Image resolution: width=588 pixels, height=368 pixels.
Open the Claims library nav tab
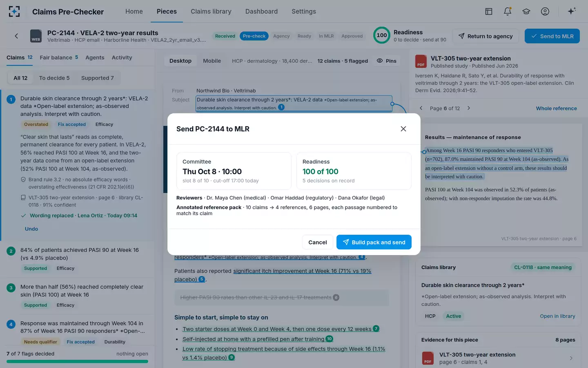[x=211, y=11]
